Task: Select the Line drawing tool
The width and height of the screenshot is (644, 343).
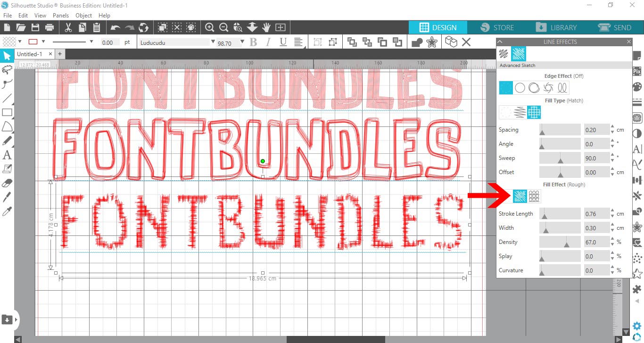Action: click(7, 99)
